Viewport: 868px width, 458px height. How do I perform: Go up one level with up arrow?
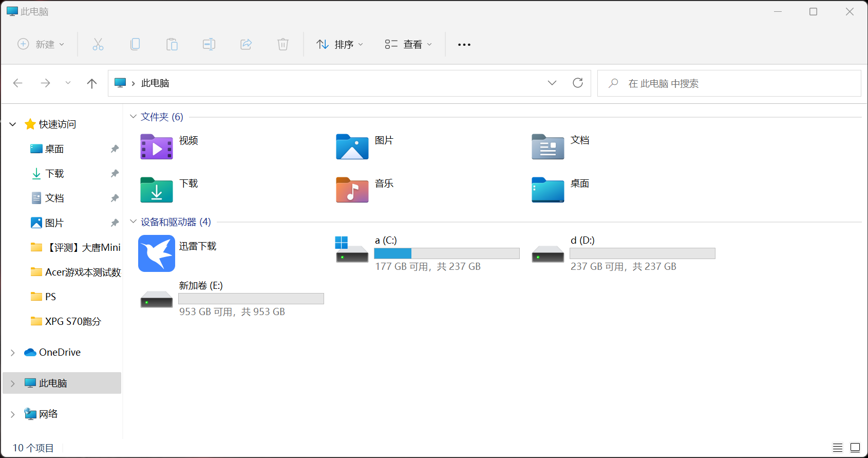(92, 83)
